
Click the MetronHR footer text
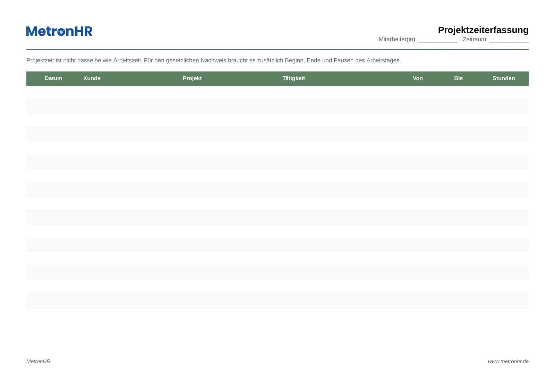[x=38, y=361]
